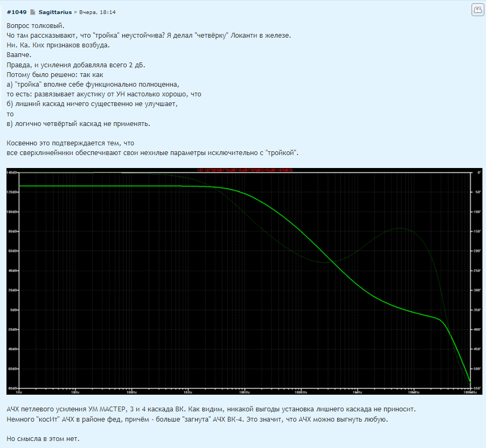Open the loop gain Bode plot image
This screenshot has height=448, width=486.
click(x=244, y=281)
